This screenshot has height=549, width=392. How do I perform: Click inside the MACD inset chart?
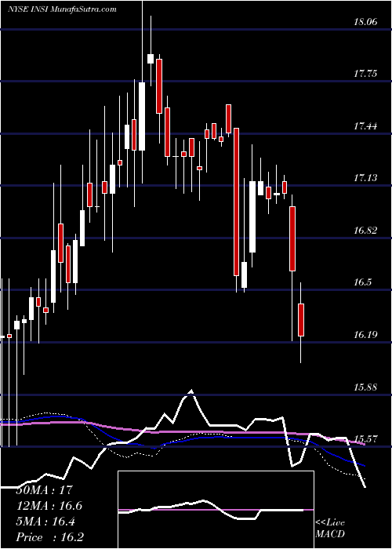[x=216, y=510]
